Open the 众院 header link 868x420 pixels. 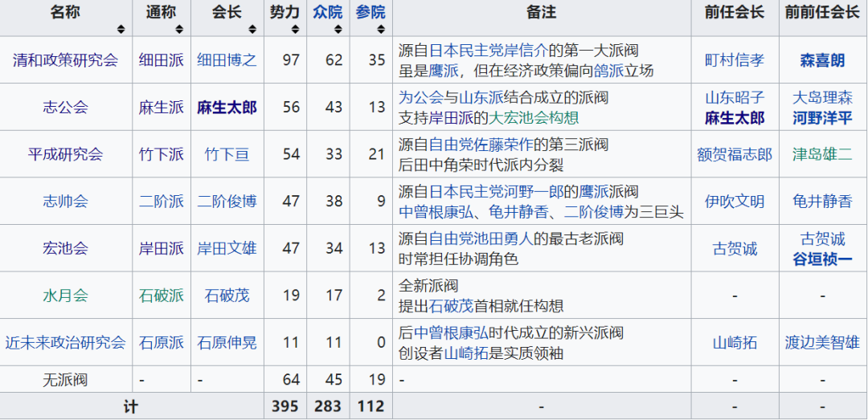tap(327, 12)
